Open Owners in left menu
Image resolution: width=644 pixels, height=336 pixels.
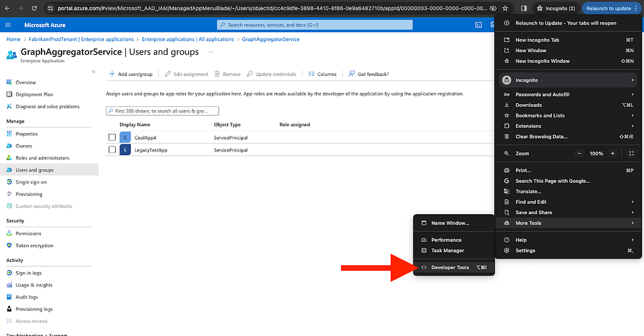(x=23, y=146)
